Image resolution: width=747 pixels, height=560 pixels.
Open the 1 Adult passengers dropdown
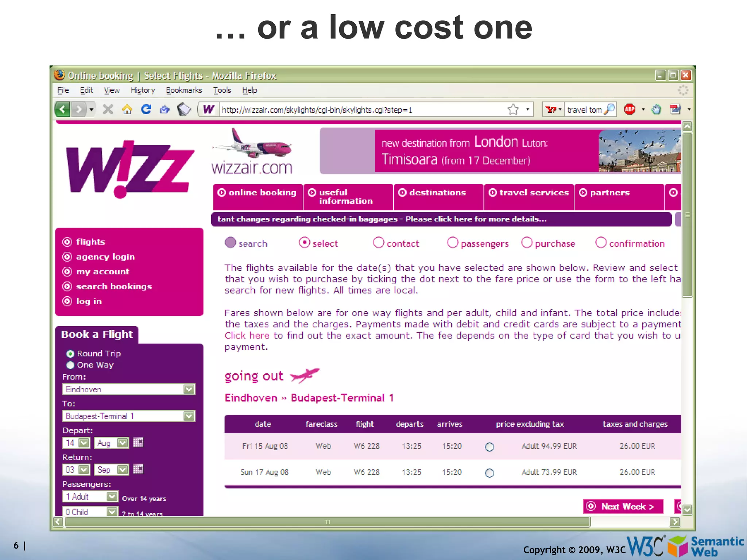pyautogui.click(x=90, y=497)
